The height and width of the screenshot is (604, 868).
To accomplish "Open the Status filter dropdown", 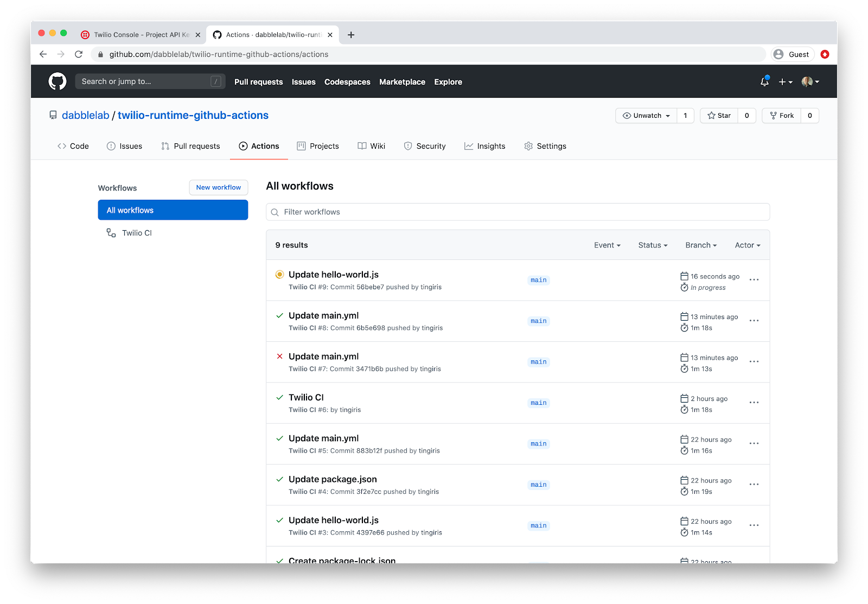I will 653,245.
